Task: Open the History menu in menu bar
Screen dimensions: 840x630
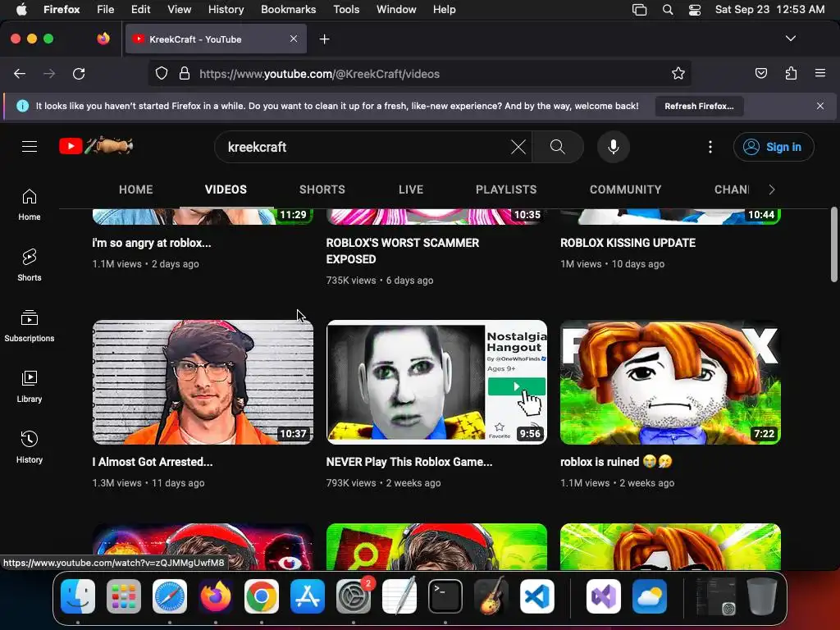Action: pos(226,10)
